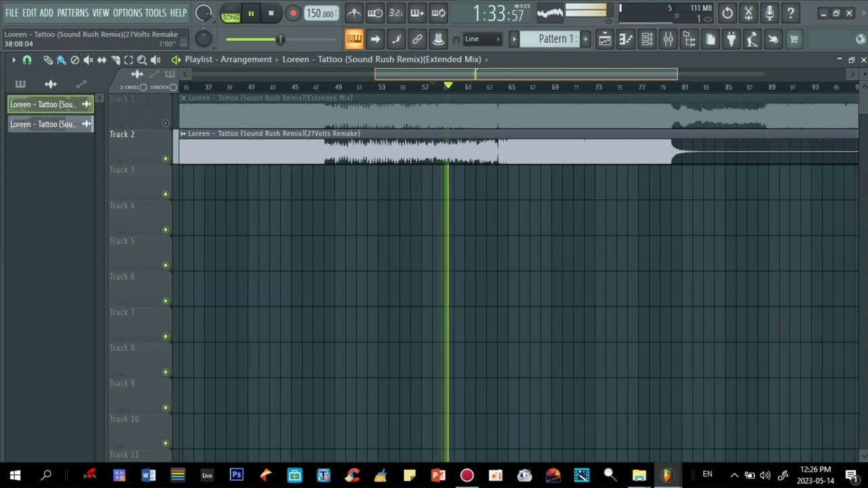Select the delete tool

click(x=75, y=60)
